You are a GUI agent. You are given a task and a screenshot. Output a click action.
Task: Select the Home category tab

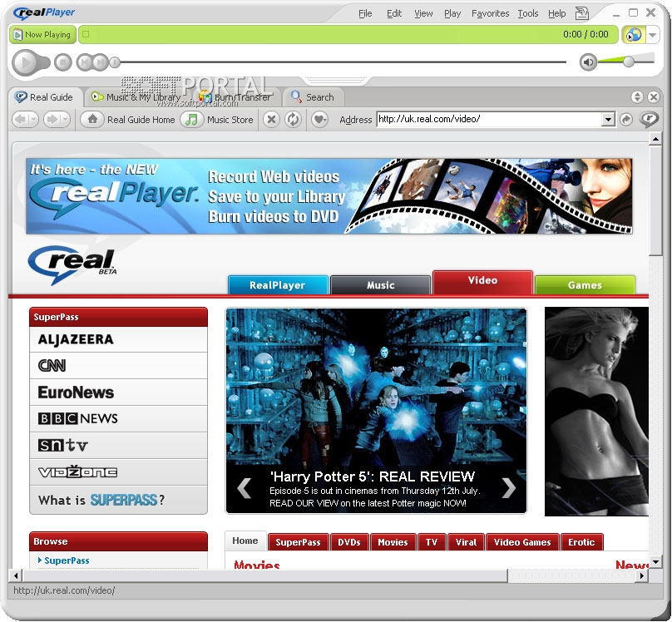(245, 541)
